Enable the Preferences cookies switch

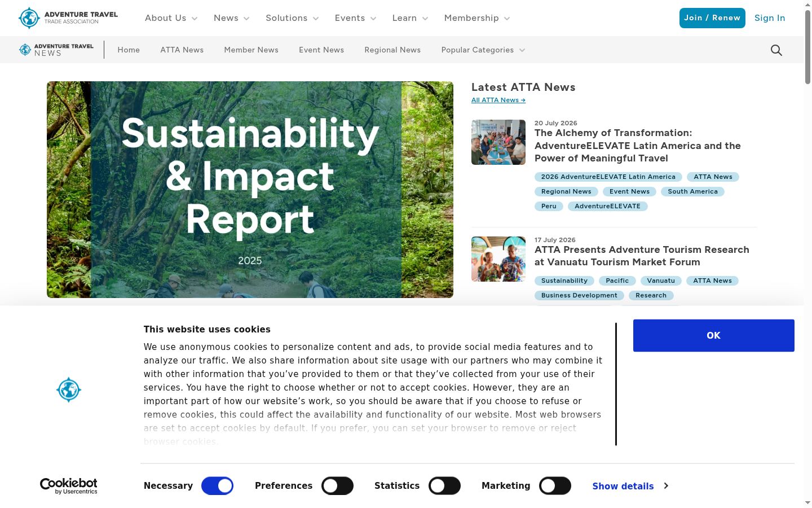pyautogui.click(x=337, y=485)
